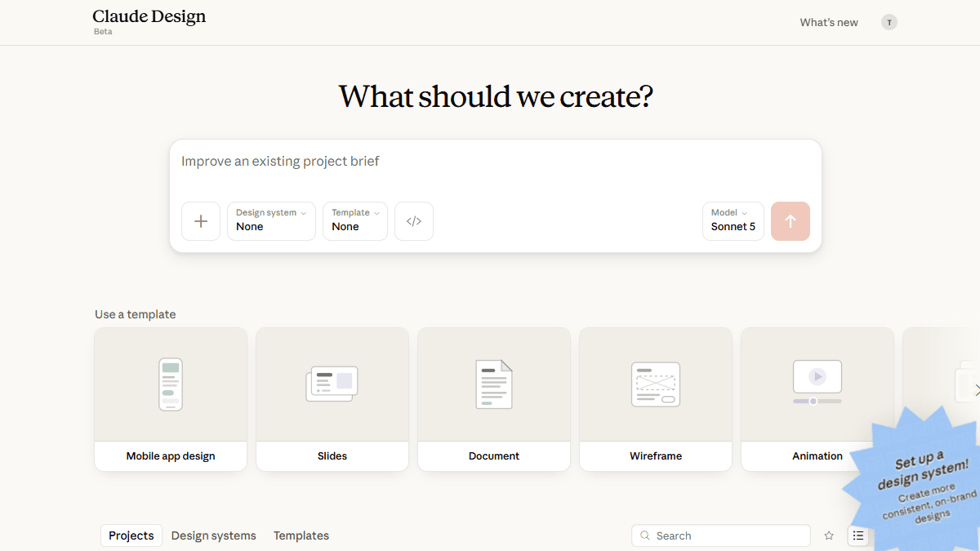Click the mobile phone template icon
Viewport: 980px width, 551px height.
pyautogui.click(x=171, y=384)
